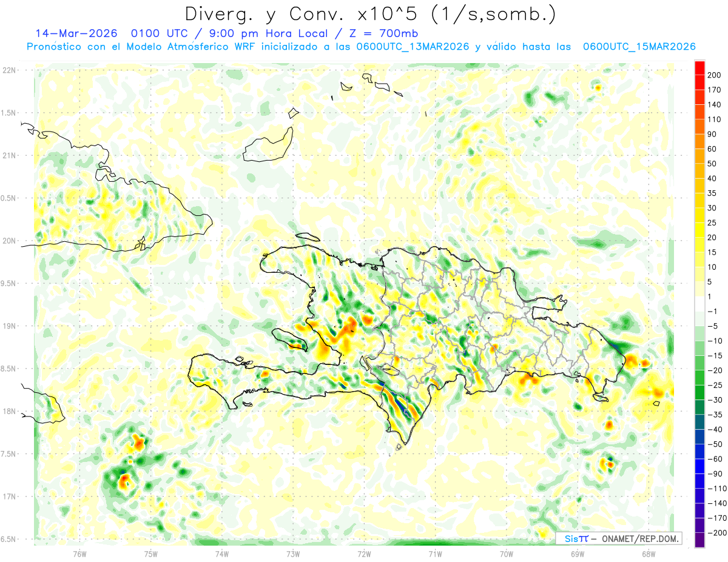The height and width of the screenshot is (562, 728).
Task: Click the '7.5N' latitude label
Action: 8,454
